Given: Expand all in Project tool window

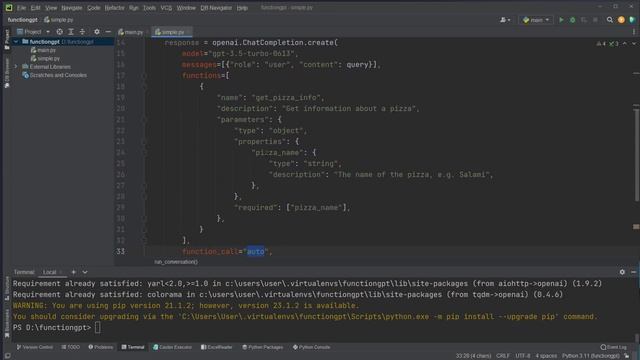Looking at the screenshot, I should (x=71, y=32).
